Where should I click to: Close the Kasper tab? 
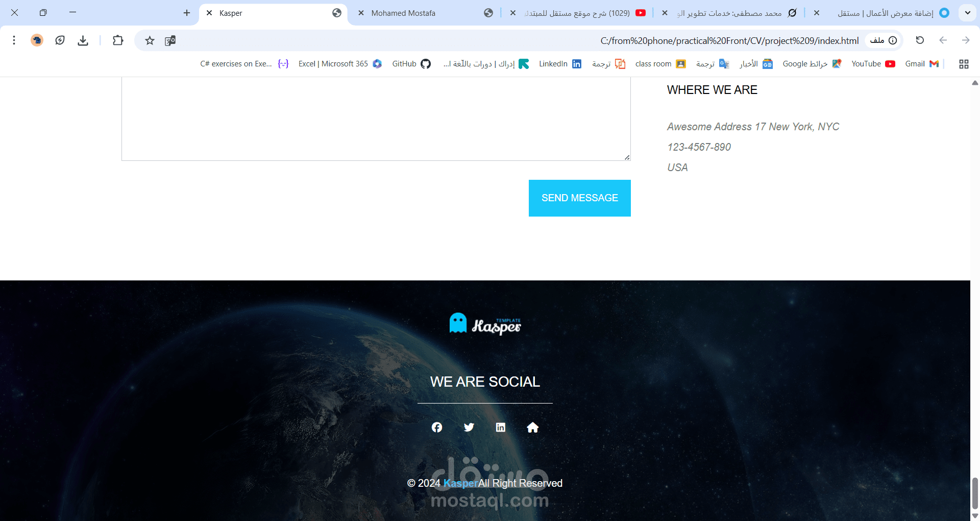209,13
